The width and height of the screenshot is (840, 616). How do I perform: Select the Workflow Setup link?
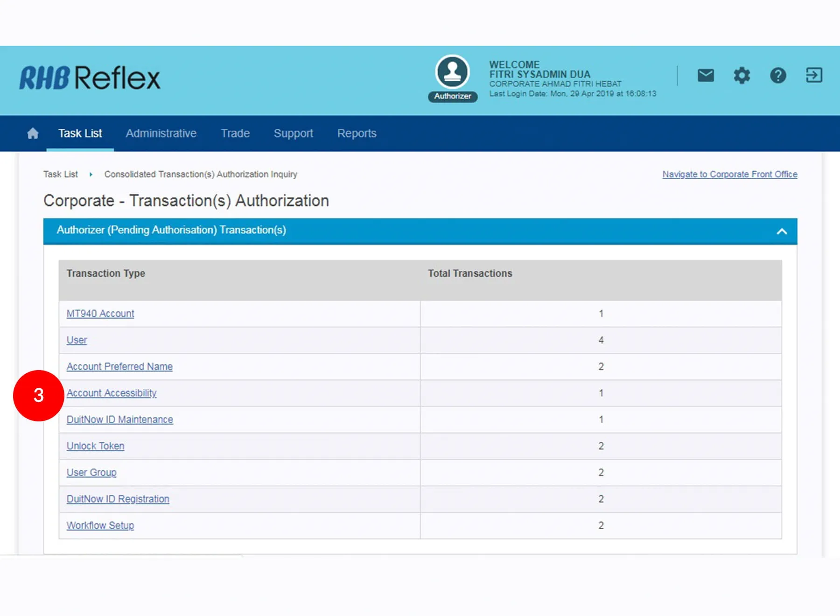point(100,525)
